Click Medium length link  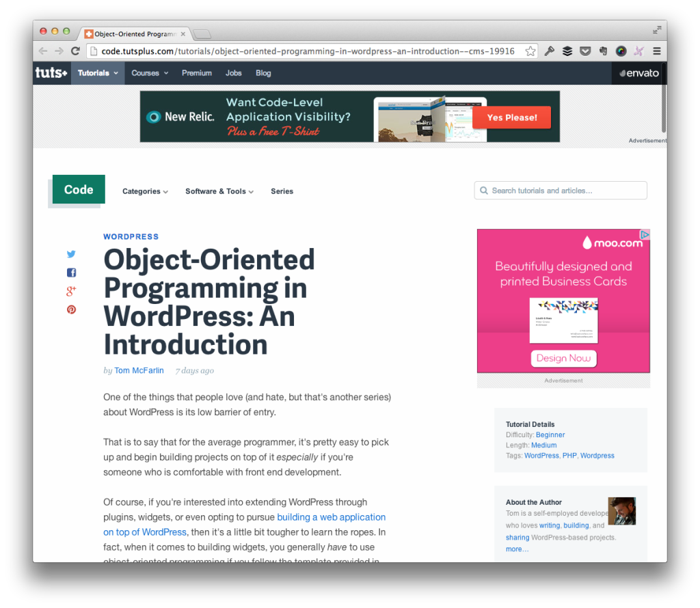pos(543,445)
